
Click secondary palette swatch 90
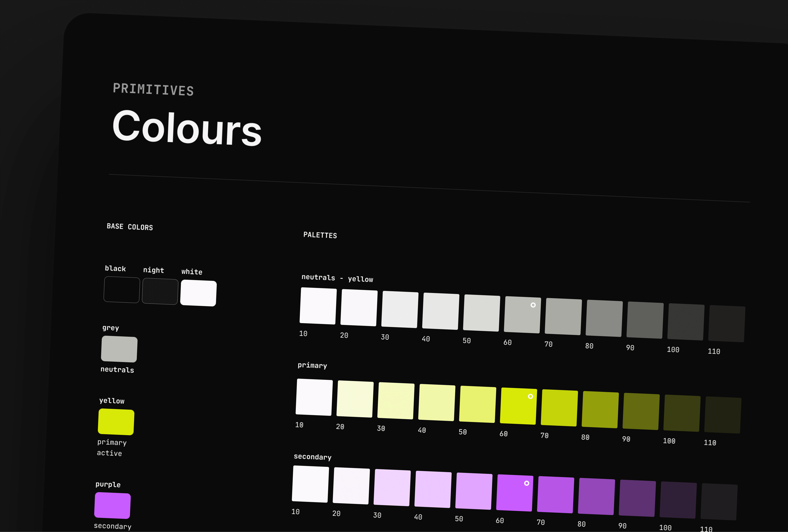click(637, 498)
